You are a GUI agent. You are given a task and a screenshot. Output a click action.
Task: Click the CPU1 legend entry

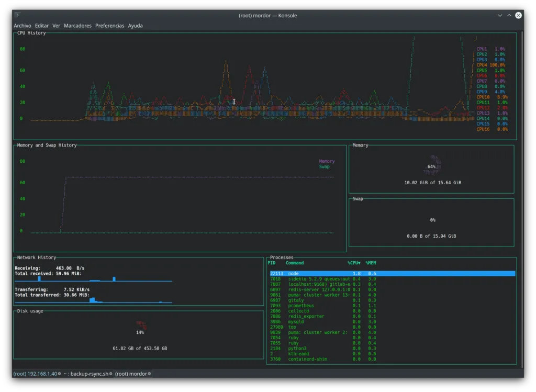[x=491, y=49]
